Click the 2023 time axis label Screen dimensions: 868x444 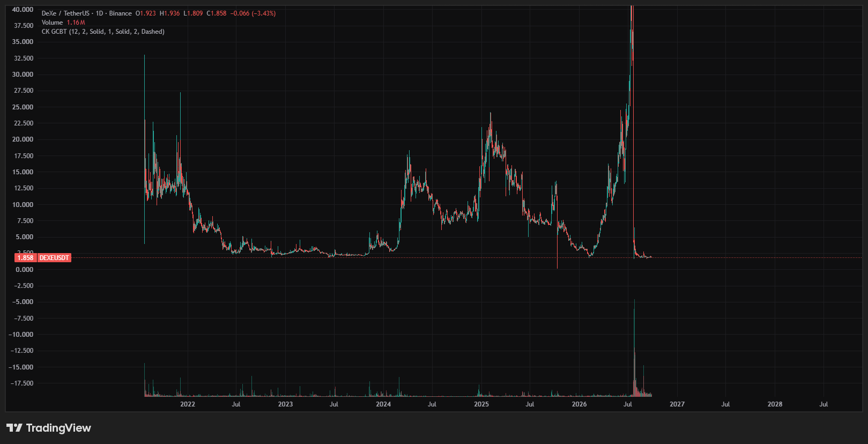pos(285,404)
